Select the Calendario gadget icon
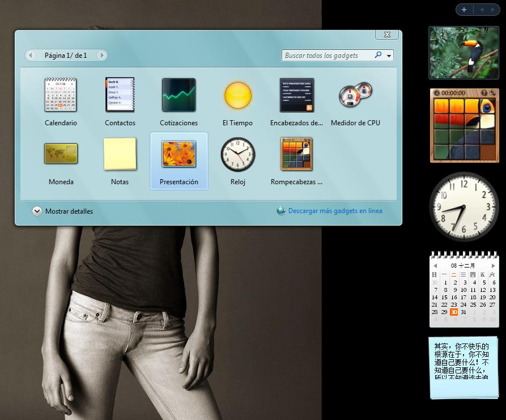 click(61, 95)
